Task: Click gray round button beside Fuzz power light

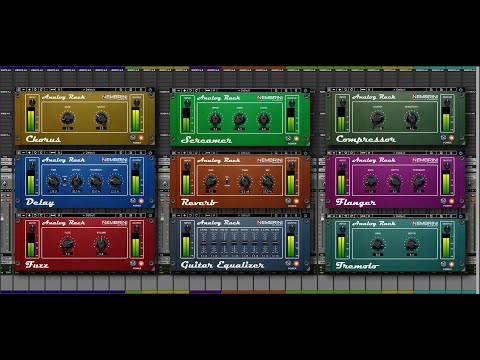Action: click(133, 264)
